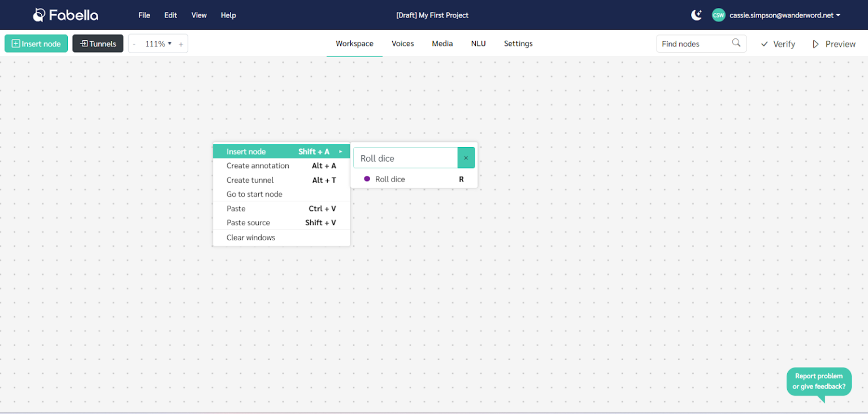Open profile via the CSW avatar badge
The width and height of the screenshot is (868, 414).
coord(718,15)
